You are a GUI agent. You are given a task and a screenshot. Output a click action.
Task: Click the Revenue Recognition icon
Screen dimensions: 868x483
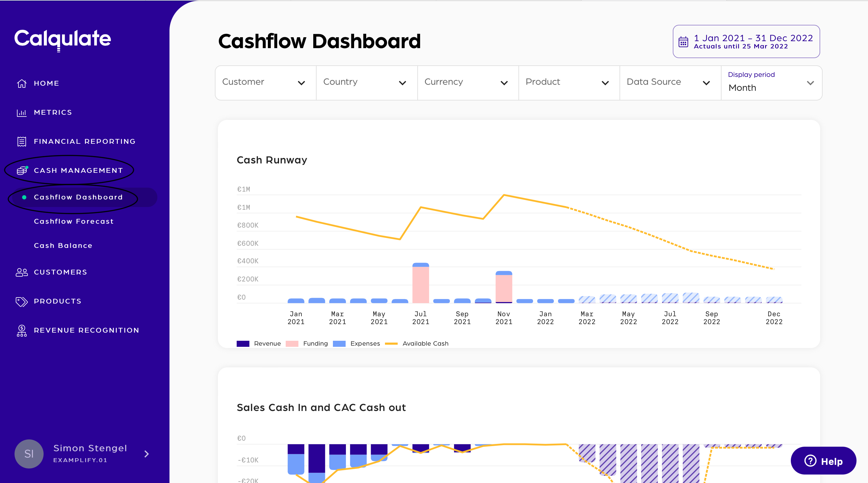click(x=21, y=330)
